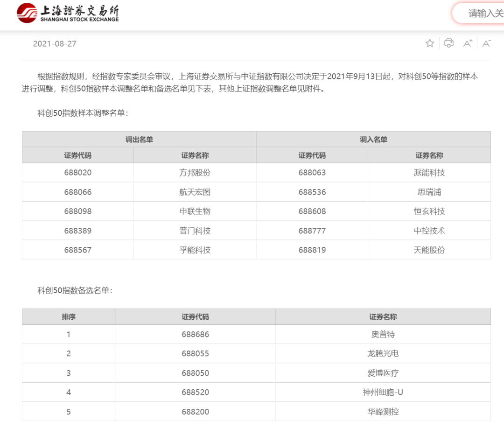
Task: Select the 调入名单 table header
Action: point(373,139)
